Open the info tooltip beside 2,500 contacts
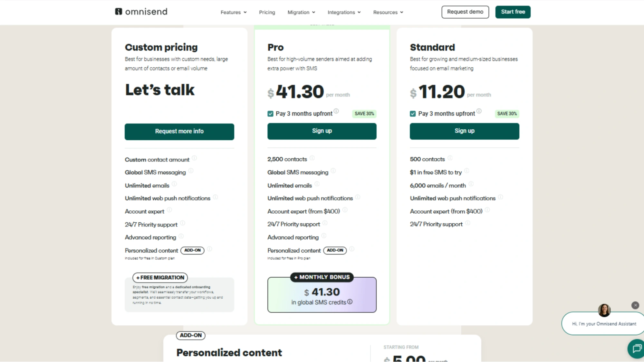Viewport: 644px width, 362px height. 312,158
